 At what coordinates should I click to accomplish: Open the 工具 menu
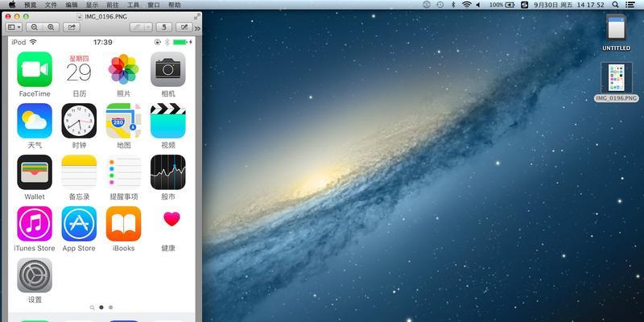click(133, 5)
